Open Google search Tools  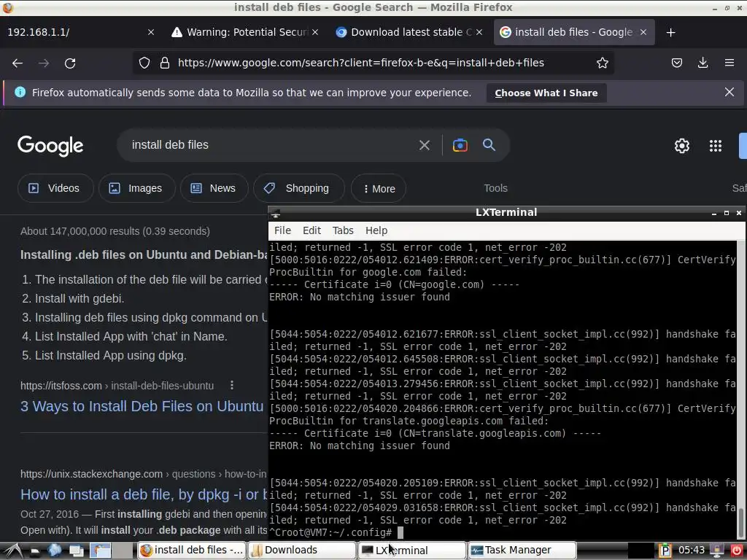tap(495, 188)
